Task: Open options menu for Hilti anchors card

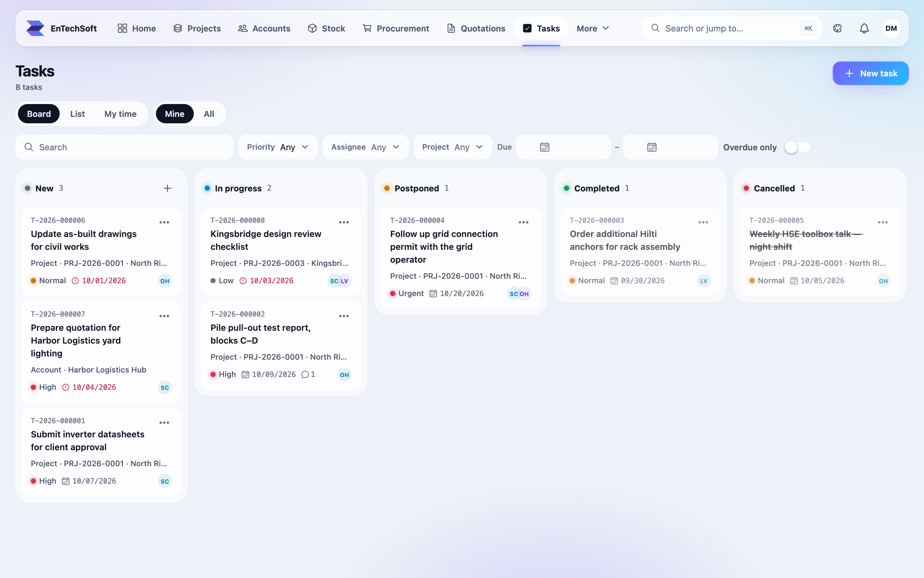Action: click(x=703, y=222)
